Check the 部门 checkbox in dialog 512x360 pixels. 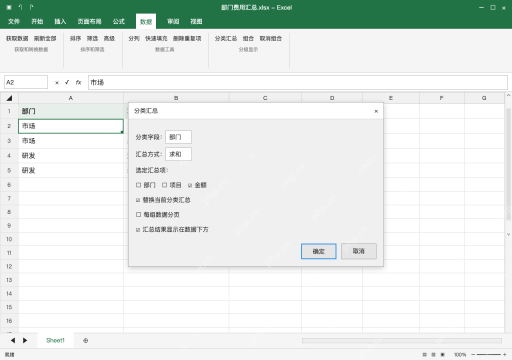coord(138,185)
